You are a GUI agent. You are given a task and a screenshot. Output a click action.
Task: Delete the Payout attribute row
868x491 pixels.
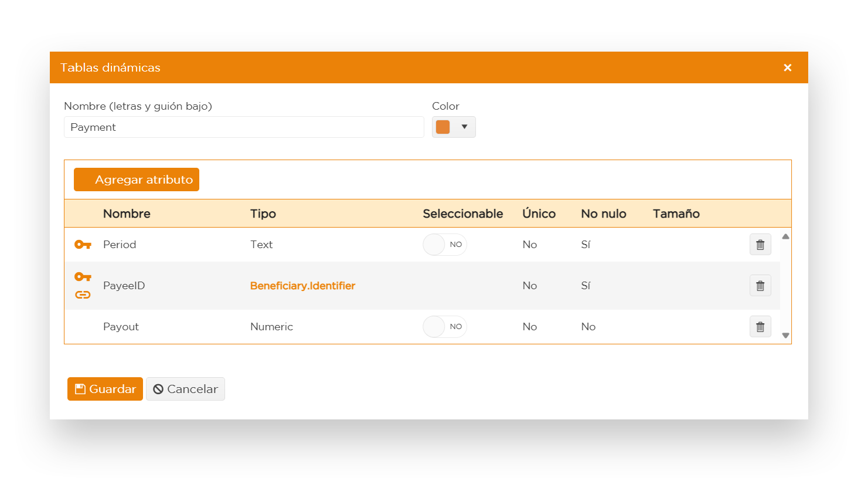[760, 327]
